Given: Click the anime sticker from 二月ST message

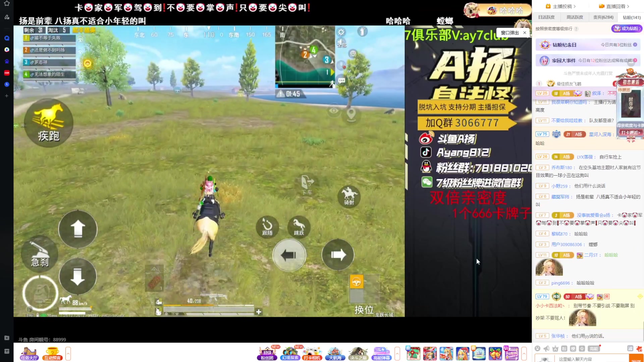Looking at the screenshot, I should coord(549,267).
